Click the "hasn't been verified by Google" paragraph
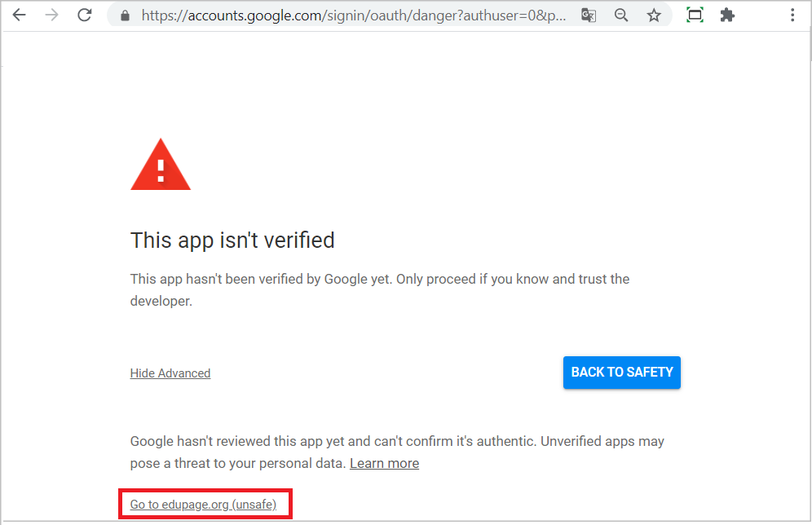 coord(380,290)
